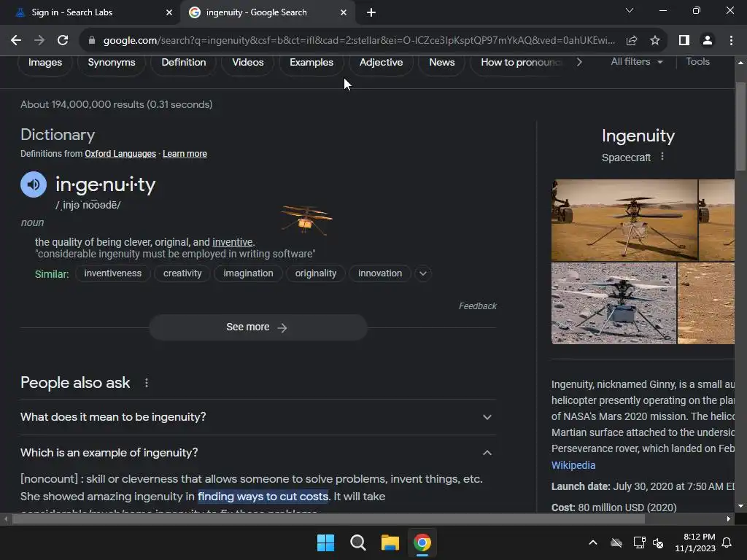The height and width of the screenshot is (560, 747).
Task: Select similar word originality
Action: click(x=315, y=273)
